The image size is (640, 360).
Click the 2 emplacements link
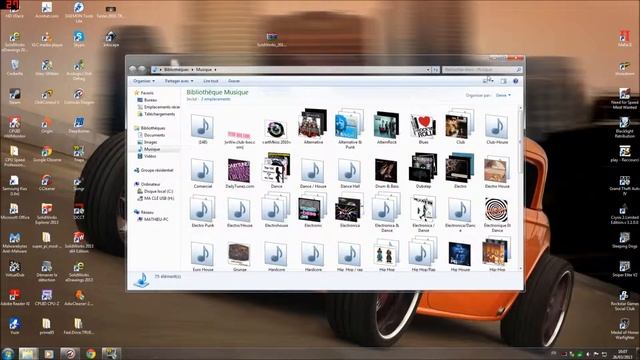point(216,99)
